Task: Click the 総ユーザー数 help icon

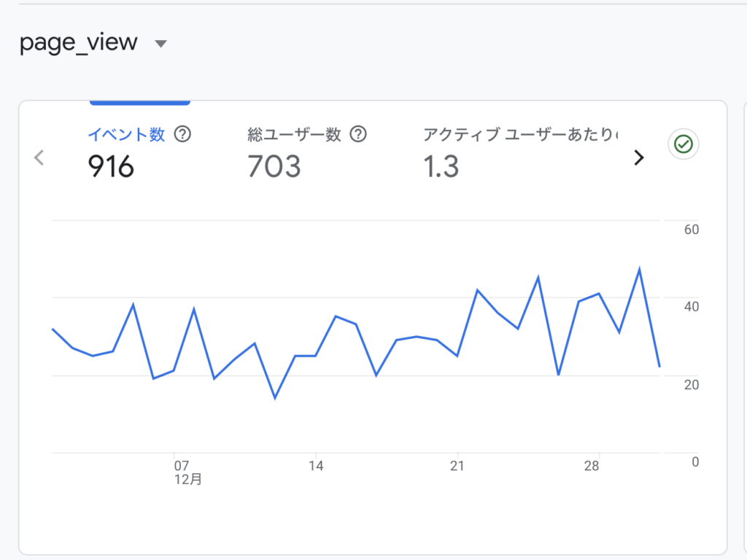Action: (x=358, y=134)
